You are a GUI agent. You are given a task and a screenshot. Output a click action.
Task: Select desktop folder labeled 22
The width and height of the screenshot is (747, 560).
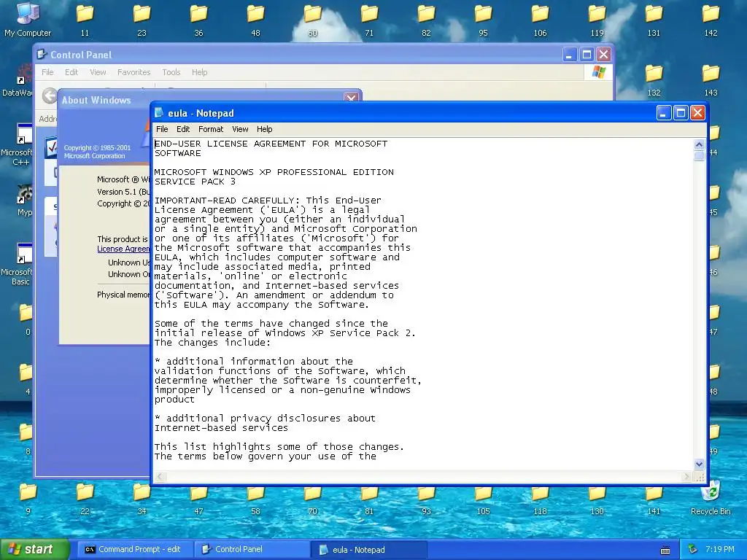point(85,498)
